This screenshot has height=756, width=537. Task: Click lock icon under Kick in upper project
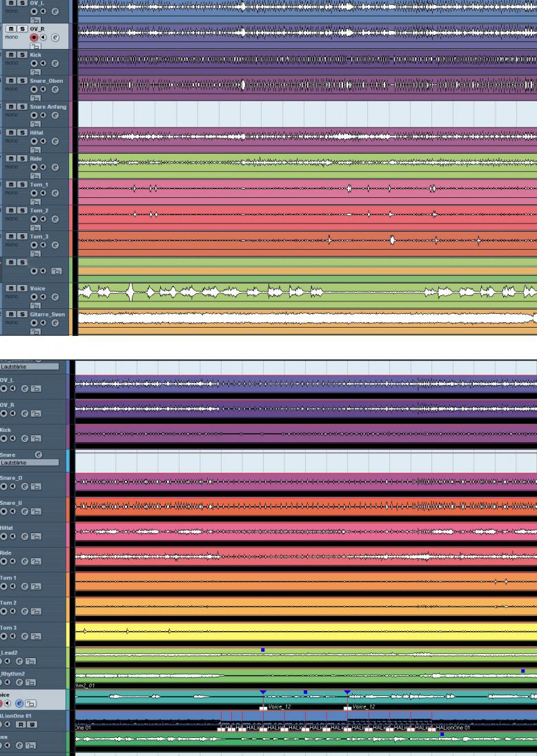[35, 72]
